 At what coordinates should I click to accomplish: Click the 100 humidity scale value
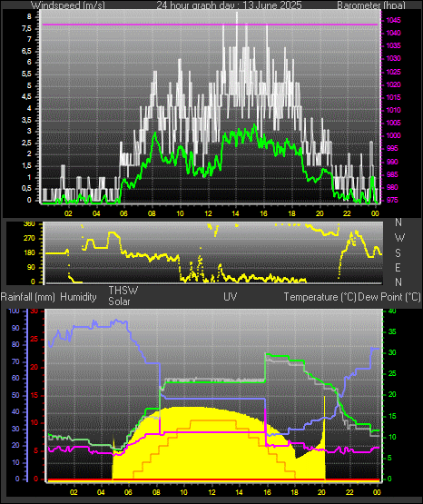pos(14,311)
